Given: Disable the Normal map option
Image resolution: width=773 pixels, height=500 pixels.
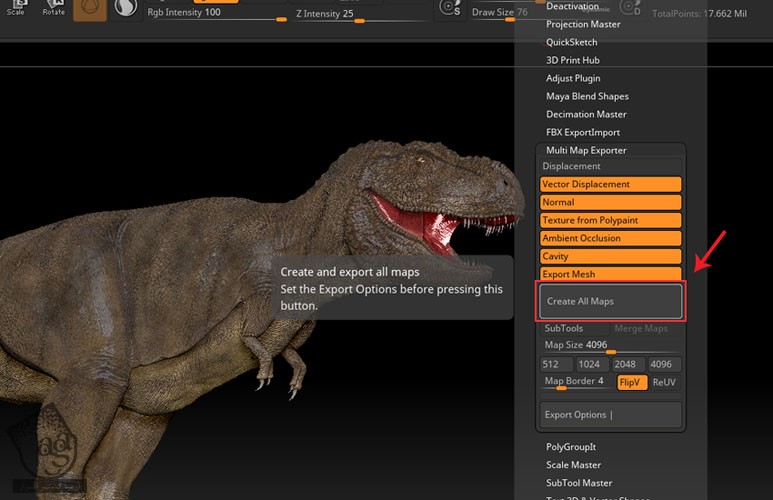Looking at the screenshot, I should 610,202.
